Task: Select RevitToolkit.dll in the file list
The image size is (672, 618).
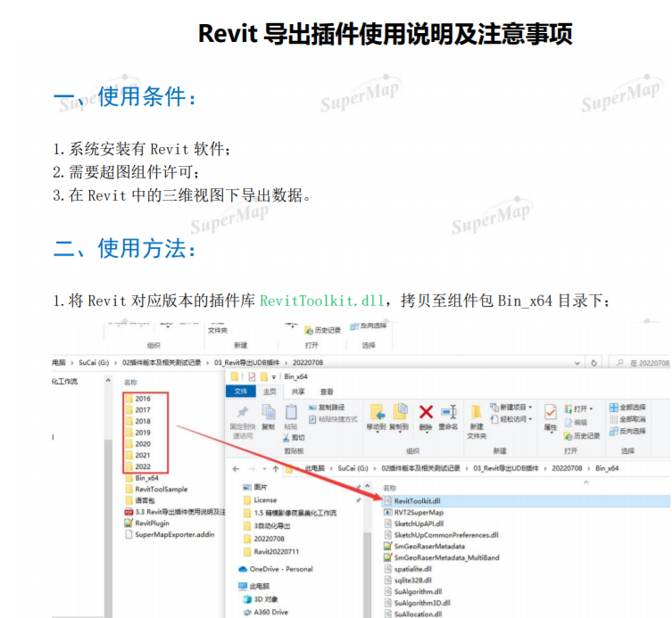Action: [527, 500]
